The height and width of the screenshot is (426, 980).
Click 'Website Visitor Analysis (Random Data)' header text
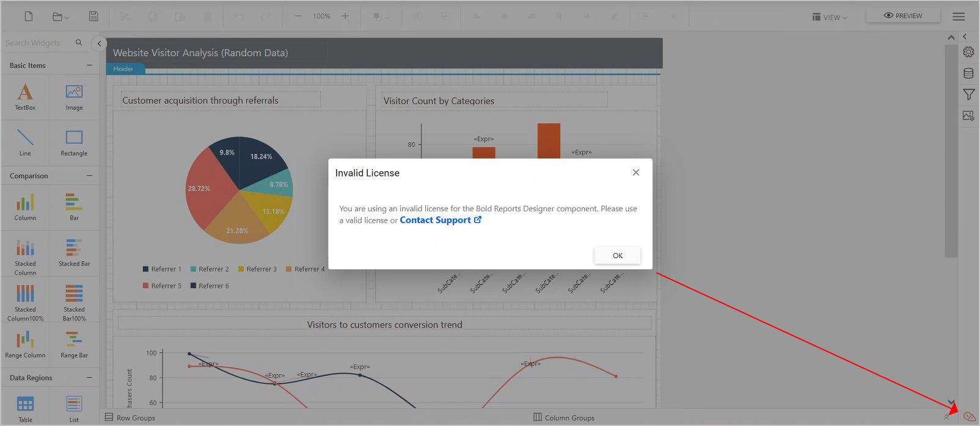click(x=200, y=53)
